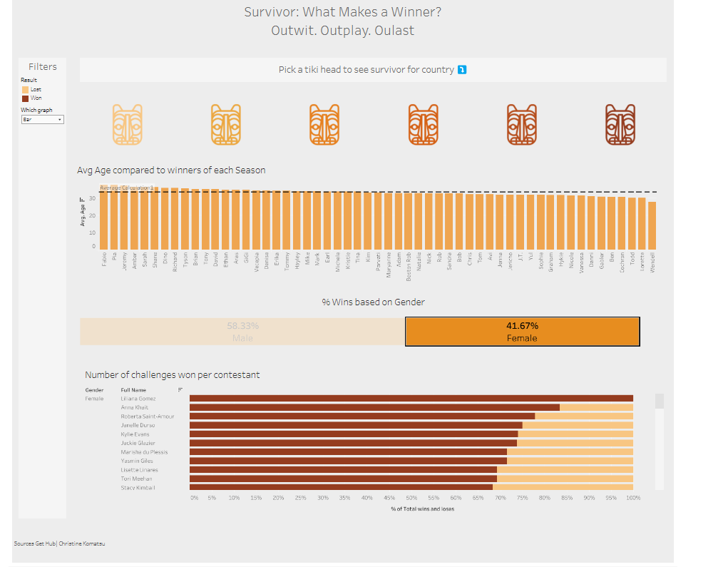Click the Survivor: What Makes a Winner? title
Screen dimensions: 728x567
tap(343, 12)
